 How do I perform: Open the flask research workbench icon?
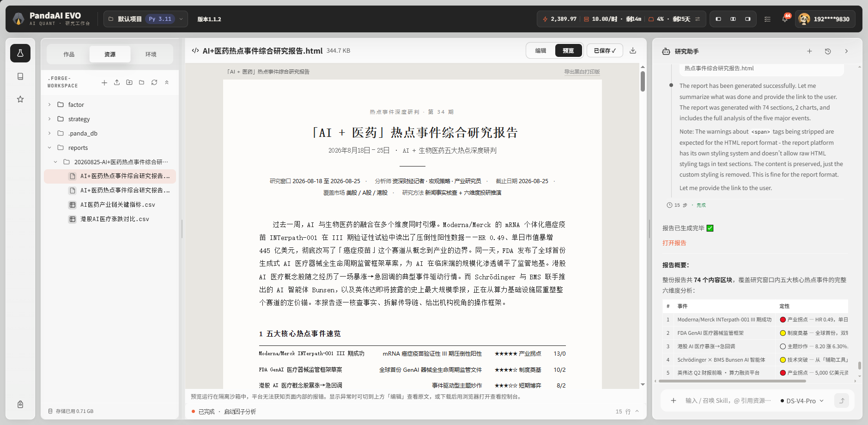[20, 53]
